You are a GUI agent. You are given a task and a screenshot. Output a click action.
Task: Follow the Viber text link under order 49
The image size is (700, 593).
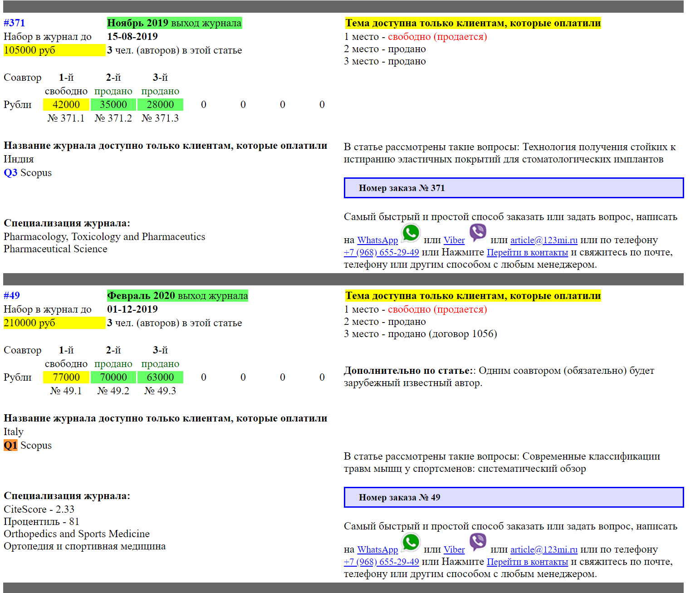(454, 550)
